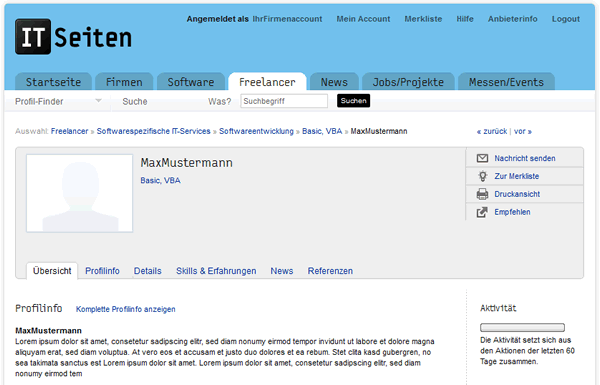
Task: Click the black Suchen button
Action: [353, 101]
